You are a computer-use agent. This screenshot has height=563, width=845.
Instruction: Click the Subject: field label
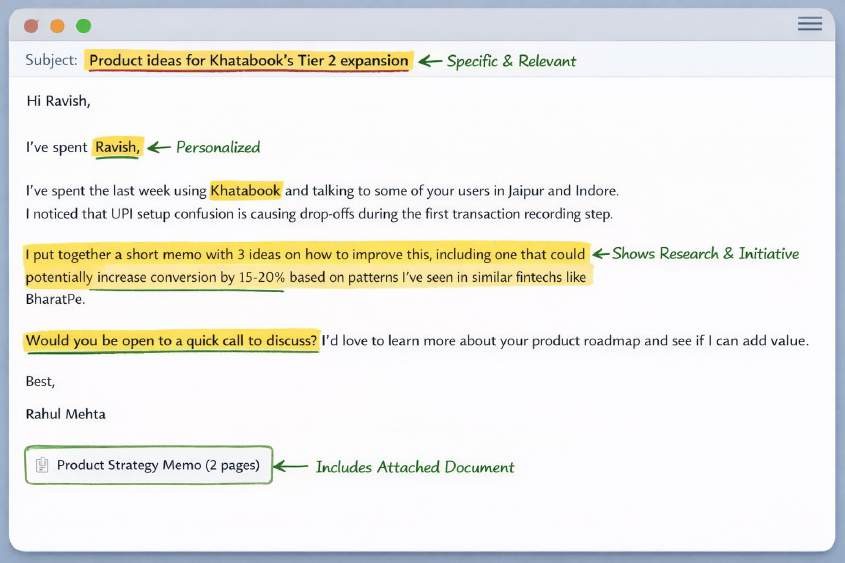coord(51,61)
